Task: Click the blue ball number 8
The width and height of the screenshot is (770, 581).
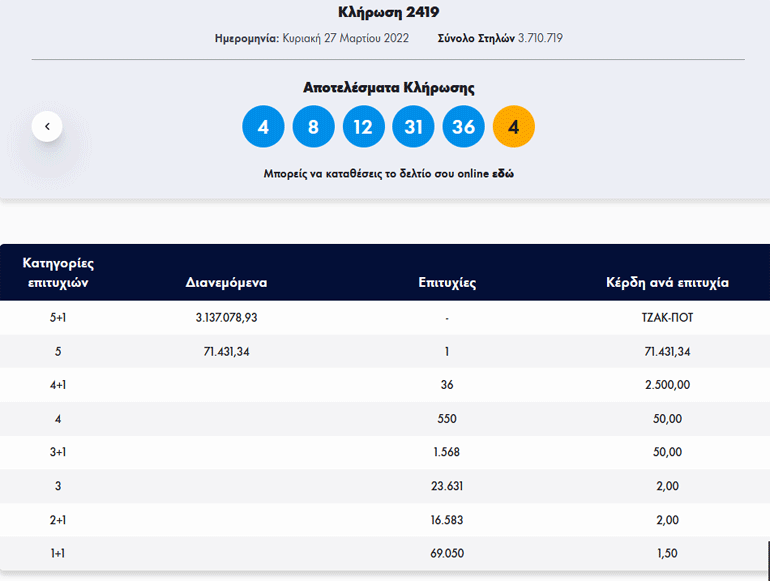Action: [x=313, y=127]
